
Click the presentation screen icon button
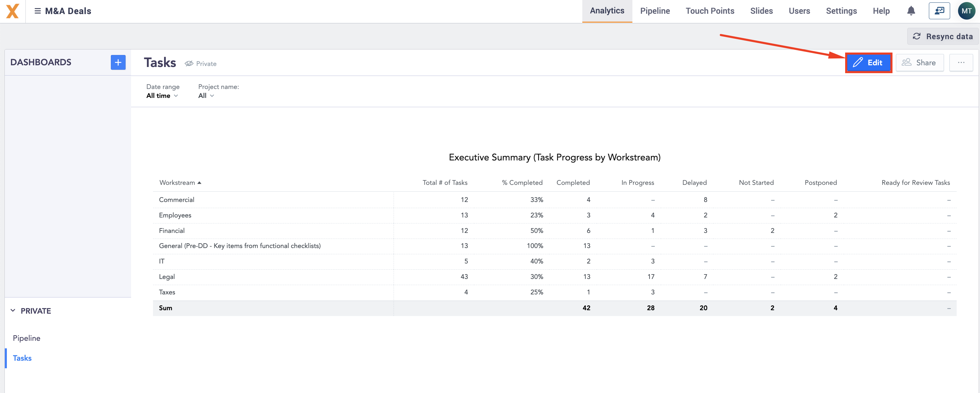pyautogui.click(x=939, y=11)
